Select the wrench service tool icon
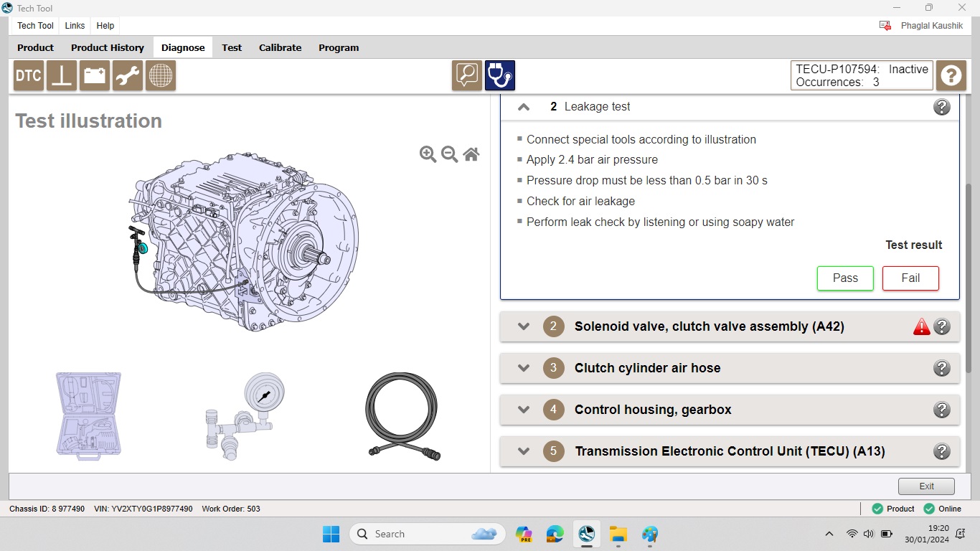The width and height of the screenshot is (980, 551). tap(128, 75)
